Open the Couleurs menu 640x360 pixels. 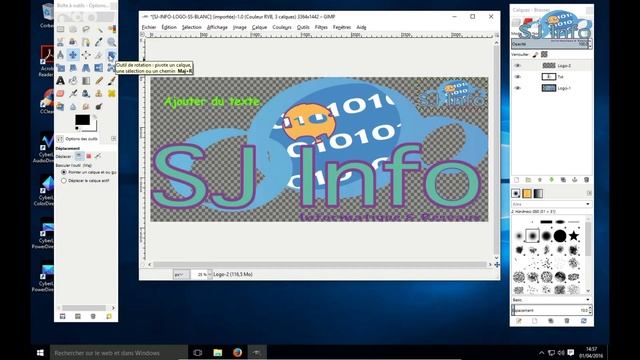(282, 27)
